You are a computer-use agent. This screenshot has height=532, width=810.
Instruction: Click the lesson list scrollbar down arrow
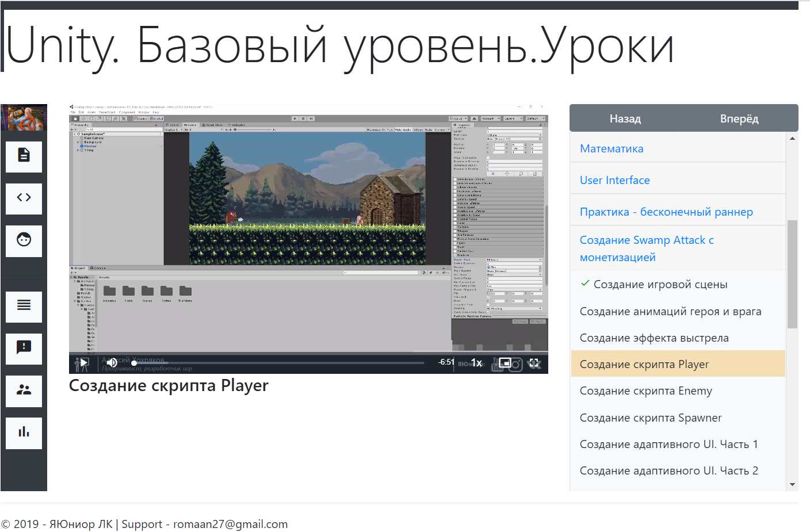coord(793,485)
